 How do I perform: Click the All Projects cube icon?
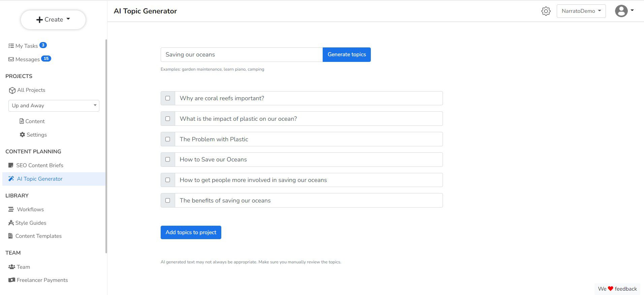tap(12, 90)
